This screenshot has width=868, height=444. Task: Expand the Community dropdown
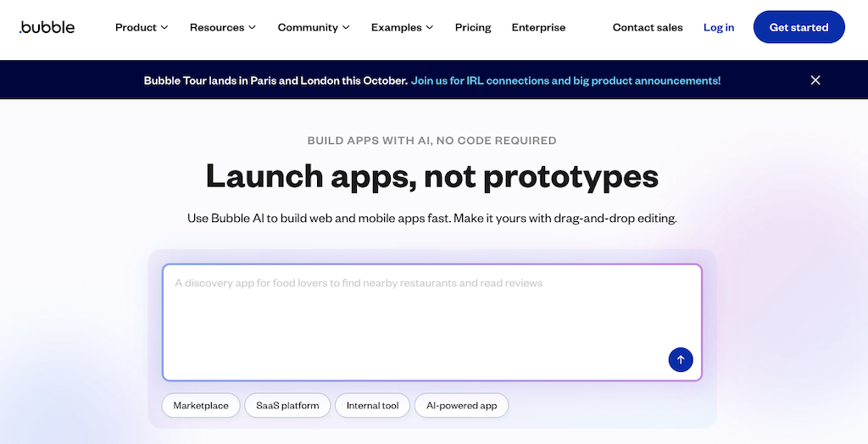[314, 27]
